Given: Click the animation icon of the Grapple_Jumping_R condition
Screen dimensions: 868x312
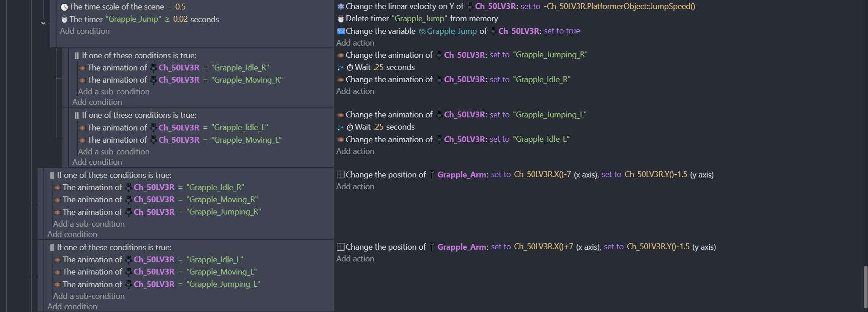Looking at the screenshot, I should click(x=57, y=212).
